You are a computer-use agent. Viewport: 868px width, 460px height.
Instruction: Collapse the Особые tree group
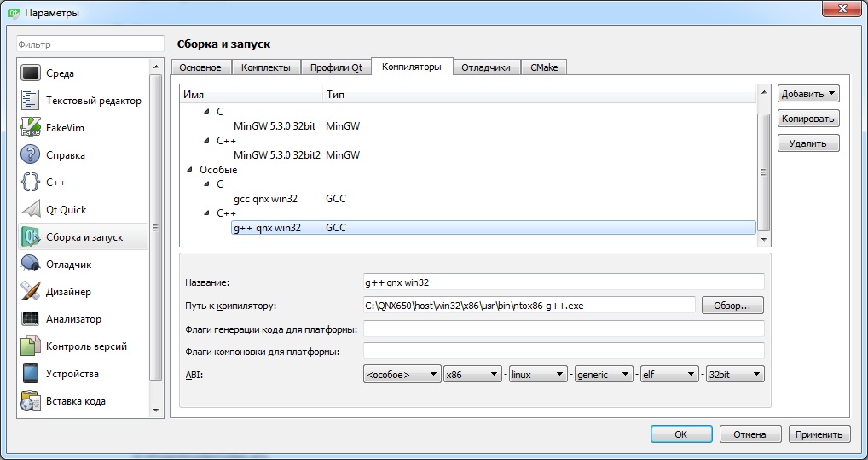click(x=190, y=170)
